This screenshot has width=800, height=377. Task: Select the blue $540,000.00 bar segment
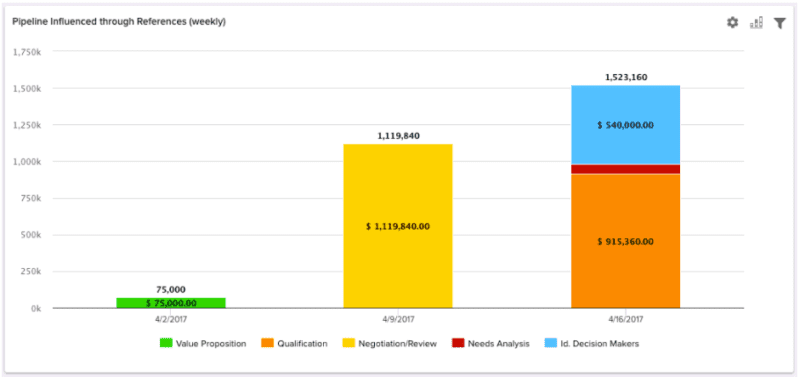(626, 125)
